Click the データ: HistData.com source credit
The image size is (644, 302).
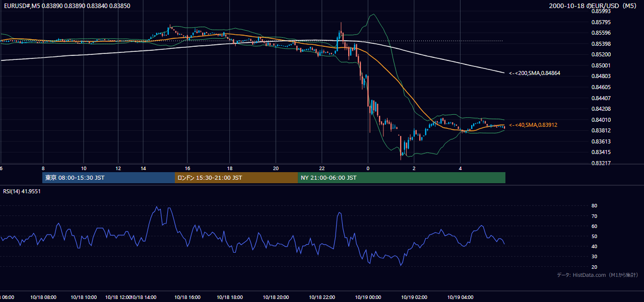click(598, 275)
